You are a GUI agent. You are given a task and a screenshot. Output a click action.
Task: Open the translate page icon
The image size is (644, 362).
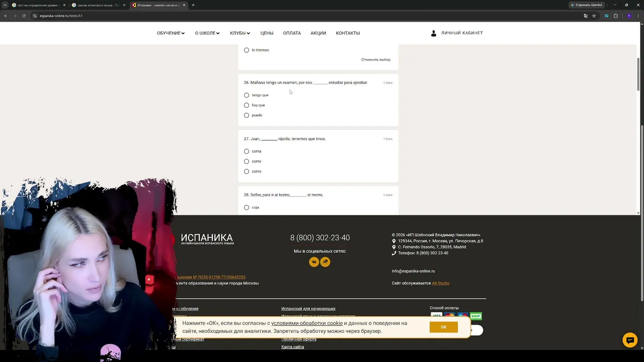tap(586, 16)
